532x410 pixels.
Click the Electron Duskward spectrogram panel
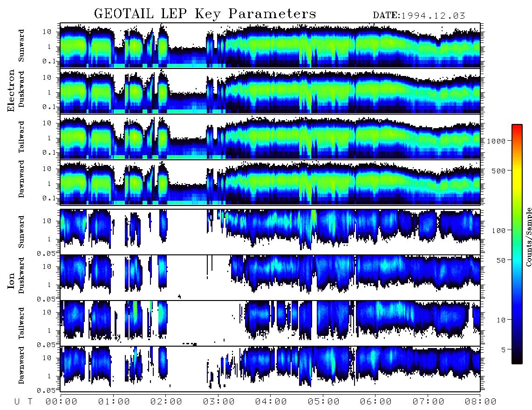pos(270,91)
